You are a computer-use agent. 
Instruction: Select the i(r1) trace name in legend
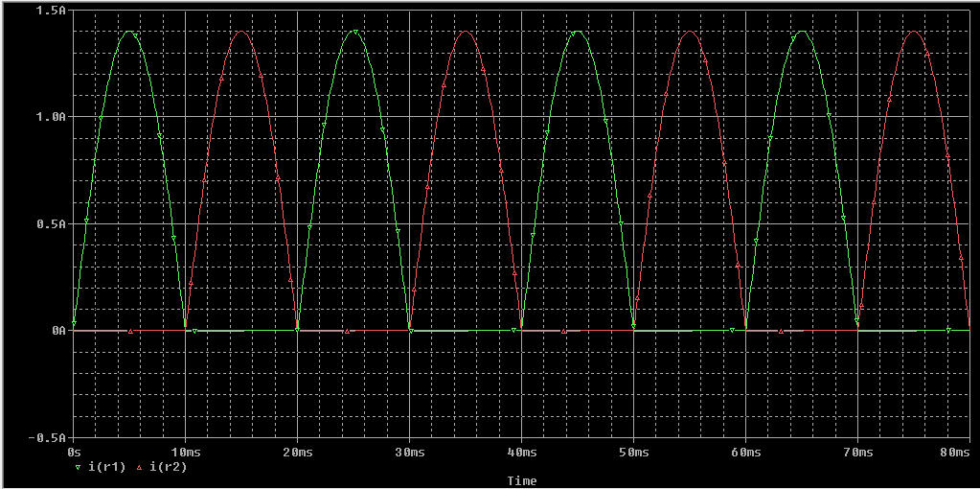click(104, 468)
